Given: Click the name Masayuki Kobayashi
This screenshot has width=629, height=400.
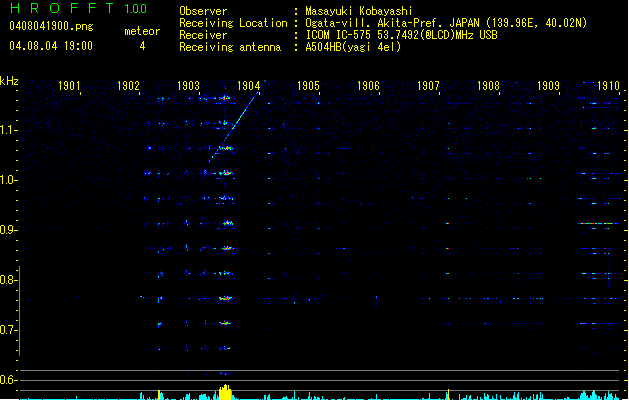Looking at the screenshot, I should pyautogui.click(x=359, y=11).
